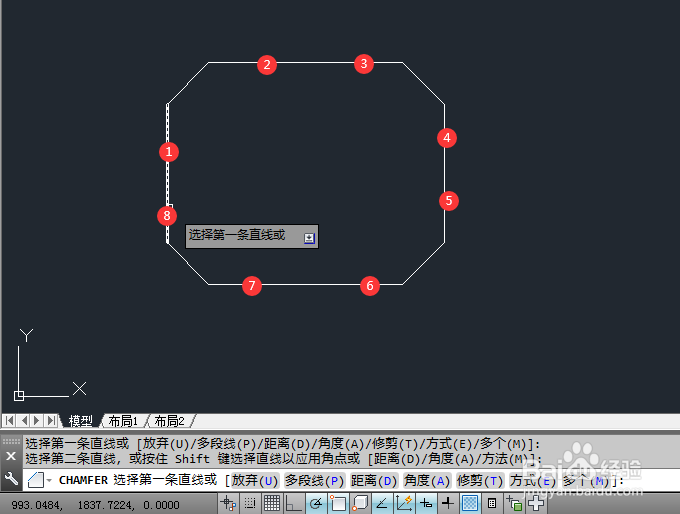Open dynamic prompt options dropdown

click(x=309, y=238)
